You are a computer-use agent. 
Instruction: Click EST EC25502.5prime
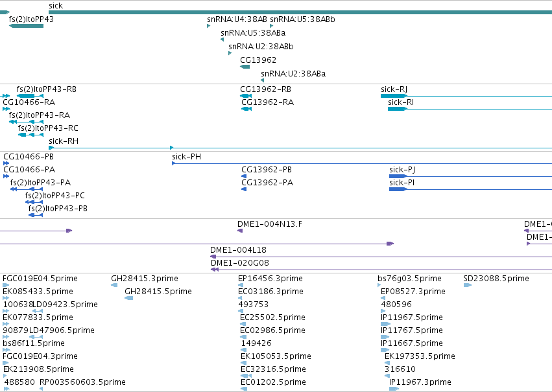(x=272, y=318)
